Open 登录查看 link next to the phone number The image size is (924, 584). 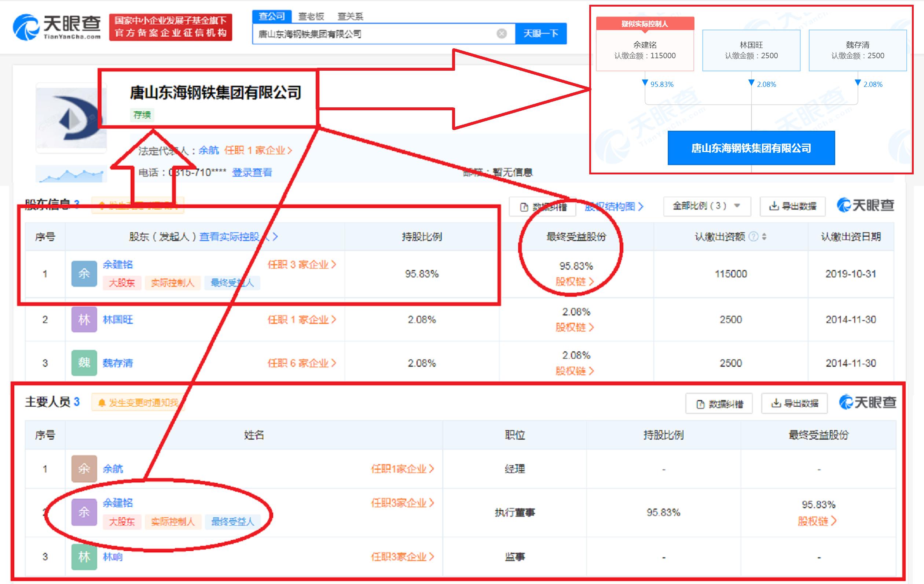[252, 173]
